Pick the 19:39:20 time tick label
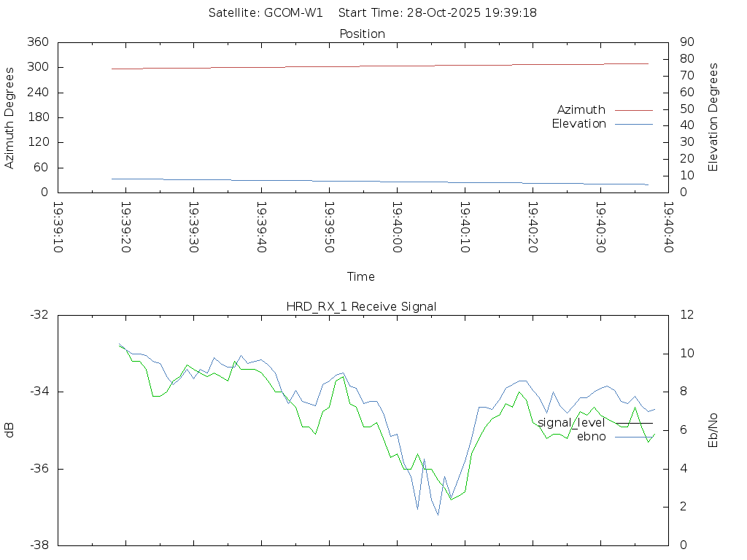The height and width of the screenshot is (560, 747). (x=126, y=227)
